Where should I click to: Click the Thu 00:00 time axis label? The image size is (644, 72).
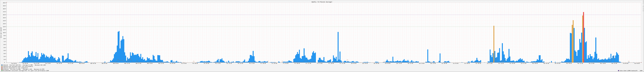point(172,63)
